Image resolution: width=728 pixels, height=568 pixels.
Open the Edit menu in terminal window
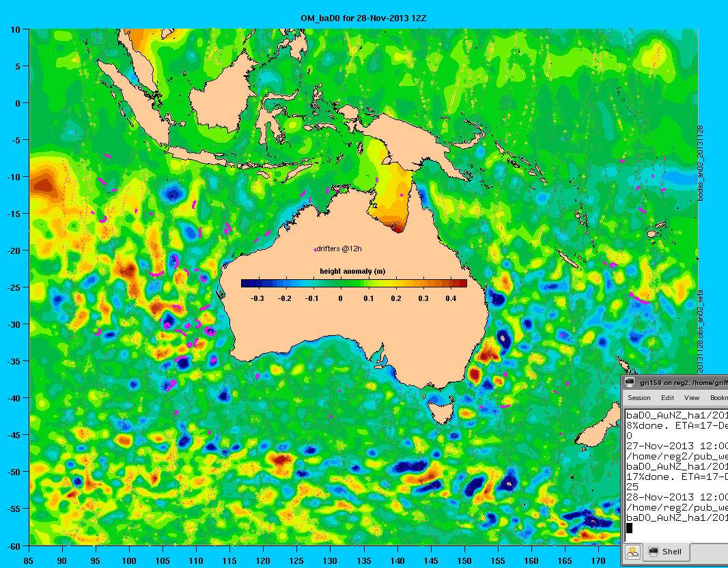[x=667, y=398]
